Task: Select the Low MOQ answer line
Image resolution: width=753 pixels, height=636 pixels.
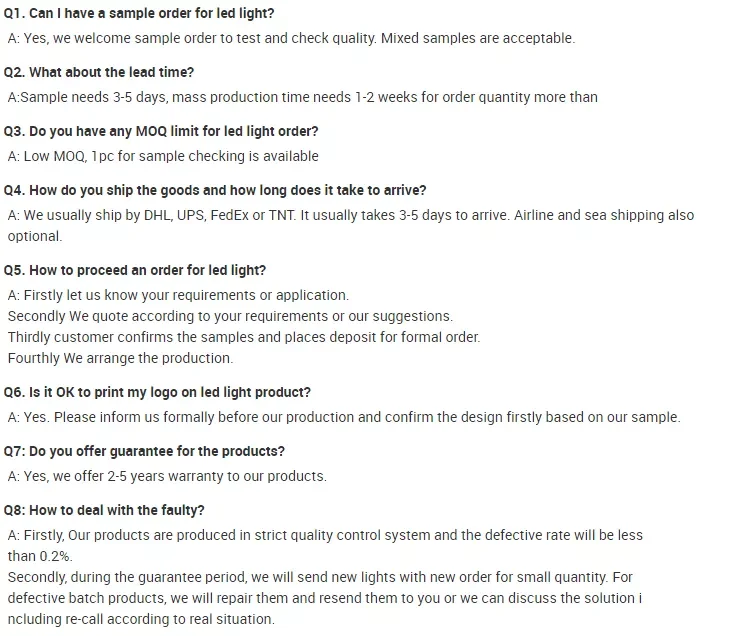Action: [x=163, y=156]
